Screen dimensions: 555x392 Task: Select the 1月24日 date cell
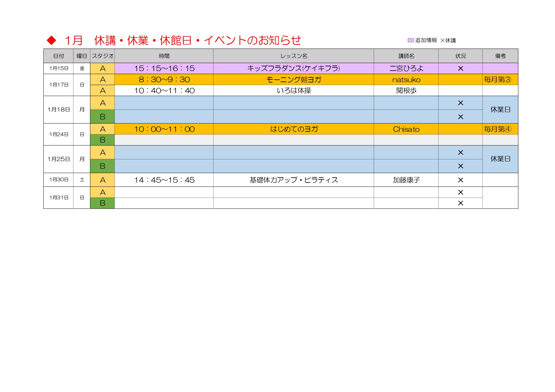(59, 134)
